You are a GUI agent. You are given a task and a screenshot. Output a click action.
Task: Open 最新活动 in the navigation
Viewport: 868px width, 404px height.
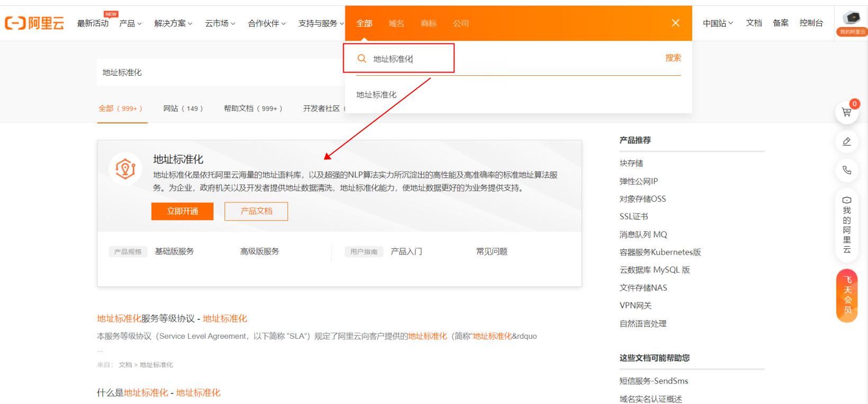pyautogui.click(x=93, y=23)
